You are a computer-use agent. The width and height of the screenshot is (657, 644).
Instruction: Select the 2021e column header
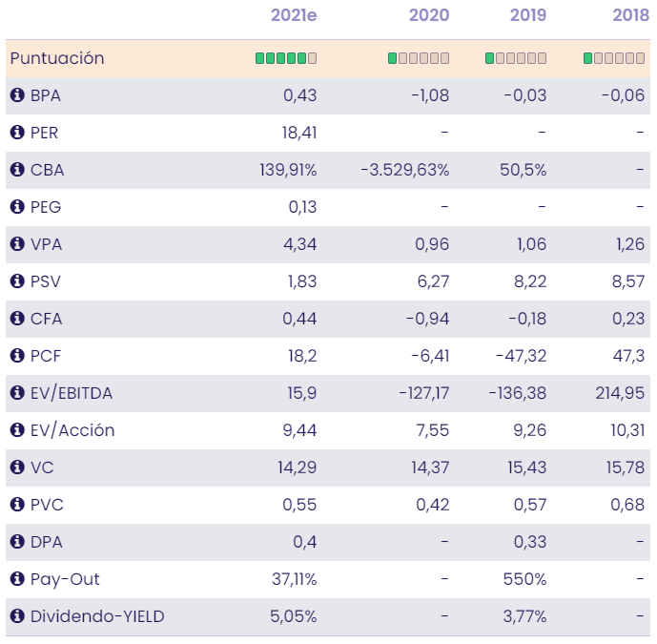pyautogui.click(x=294, y=15)
